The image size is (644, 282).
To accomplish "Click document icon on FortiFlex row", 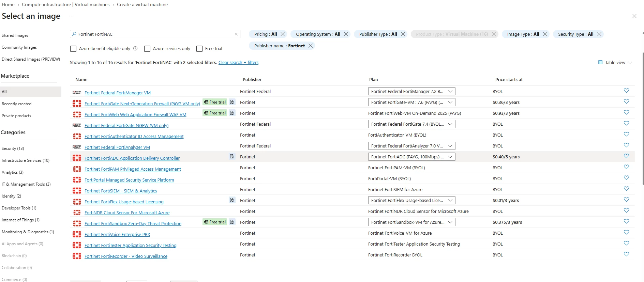I will 232,200.
